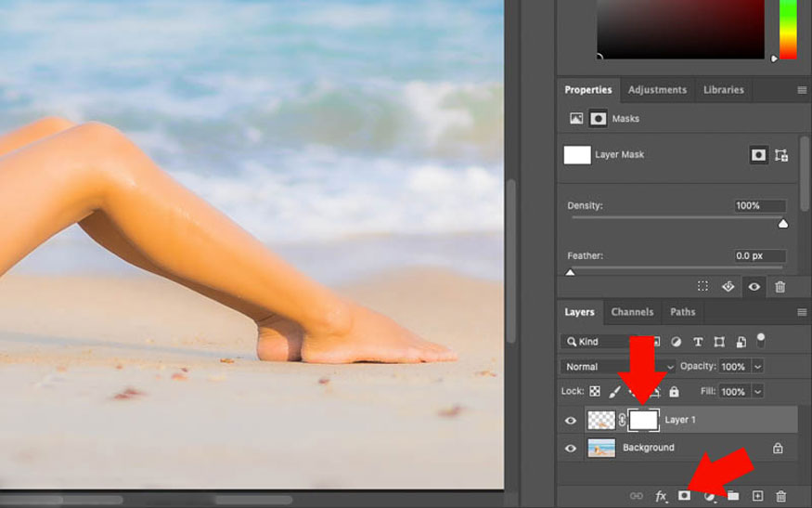Select the Layer 1 mask thumbnail
This screenshot has width=812, height=508.
click(643, 420)
